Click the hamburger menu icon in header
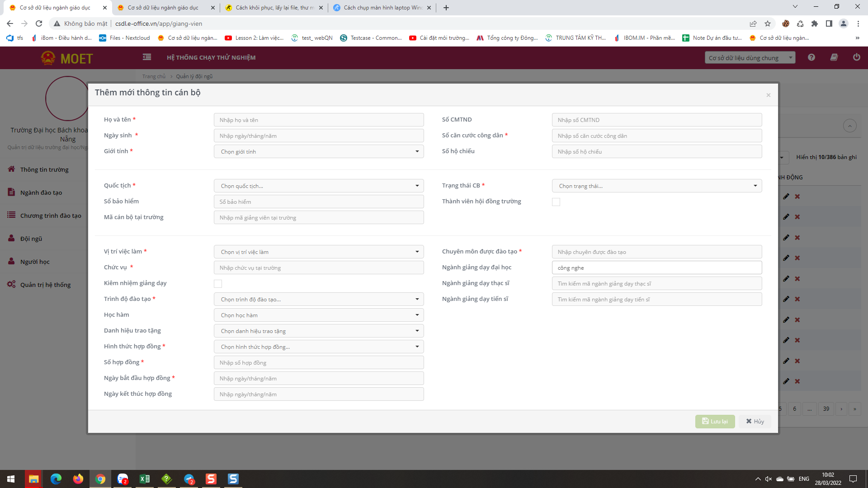Viewport: 868px width, 488px height. [x=147, y=57]
